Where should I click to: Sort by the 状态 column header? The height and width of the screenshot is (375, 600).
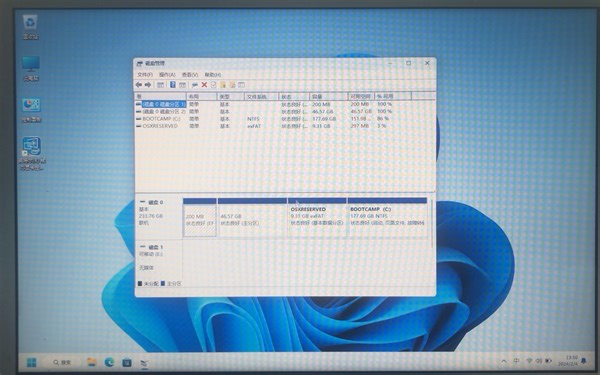click(x=294, y=96)
